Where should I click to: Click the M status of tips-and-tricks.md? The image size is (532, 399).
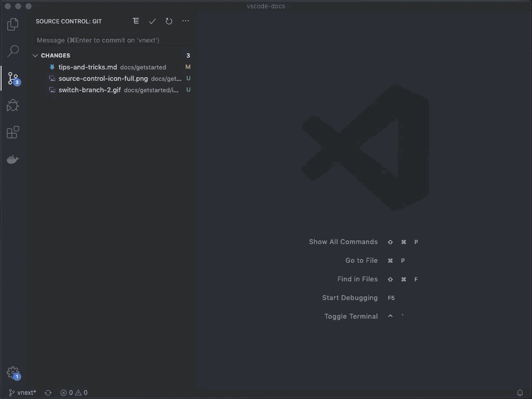(x=188, y=67)
